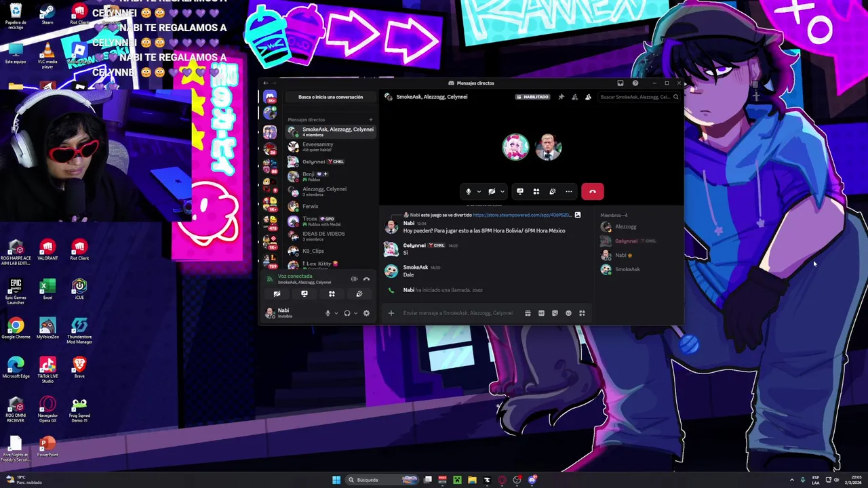Click the HABILITADO badge in header

click(x=532, y=97)
